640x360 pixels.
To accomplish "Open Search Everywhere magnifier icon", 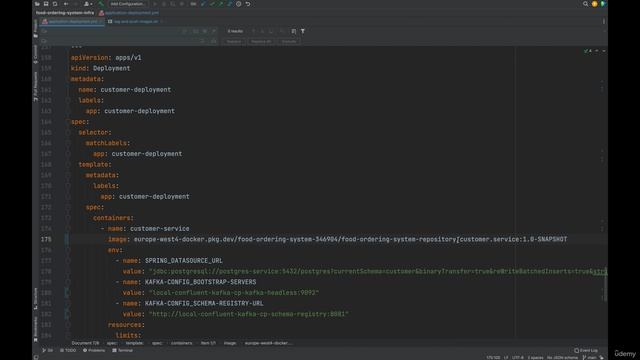I will pyautogui.click(x=585, y=4).
